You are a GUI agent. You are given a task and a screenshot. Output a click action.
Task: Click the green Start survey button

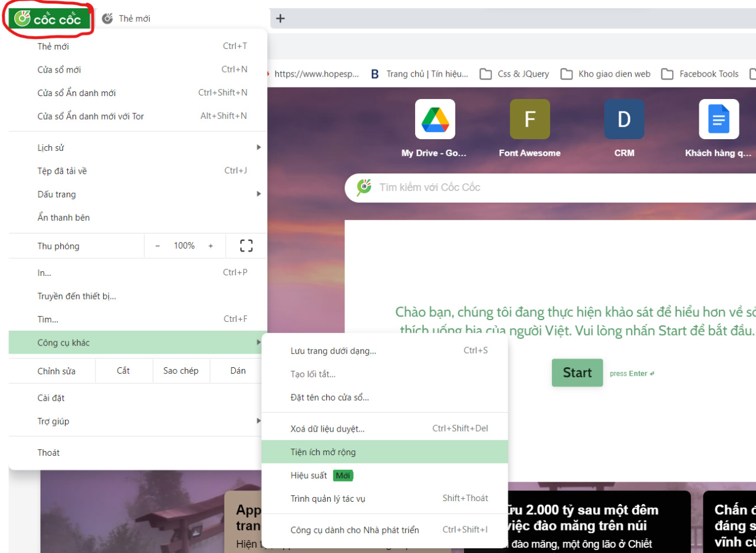(x=577, y=373)
